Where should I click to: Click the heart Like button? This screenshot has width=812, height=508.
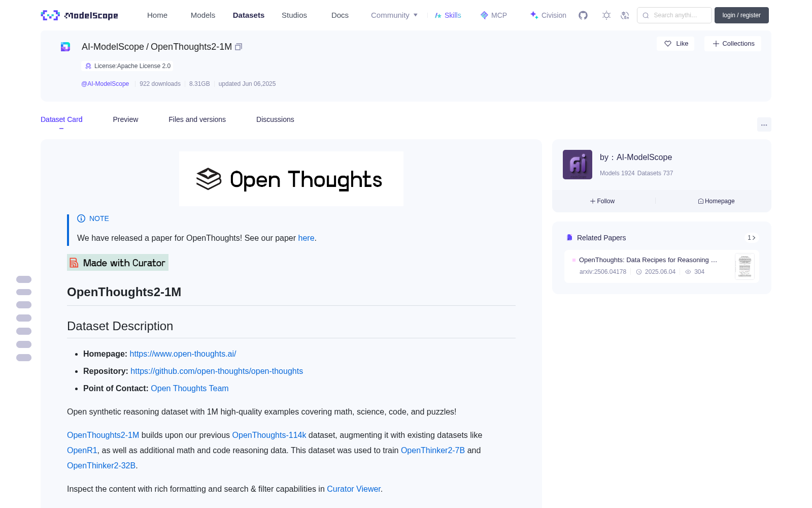676,44
